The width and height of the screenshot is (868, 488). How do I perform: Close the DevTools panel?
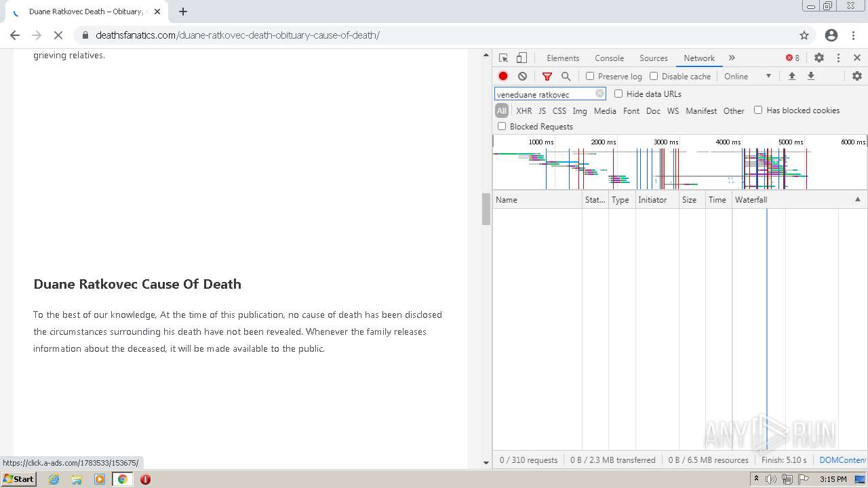pyautogui.click(x=857, y=58)
